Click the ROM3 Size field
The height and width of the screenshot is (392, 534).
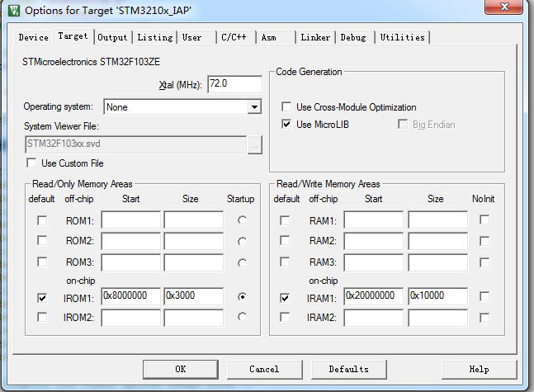point(194,262)
